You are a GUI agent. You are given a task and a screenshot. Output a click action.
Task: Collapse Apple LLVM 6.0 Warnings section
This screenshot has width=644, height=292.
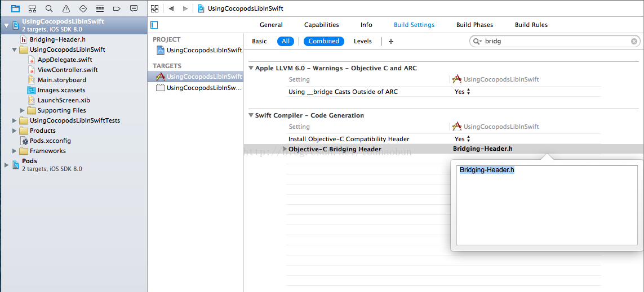tap(251, 68)
